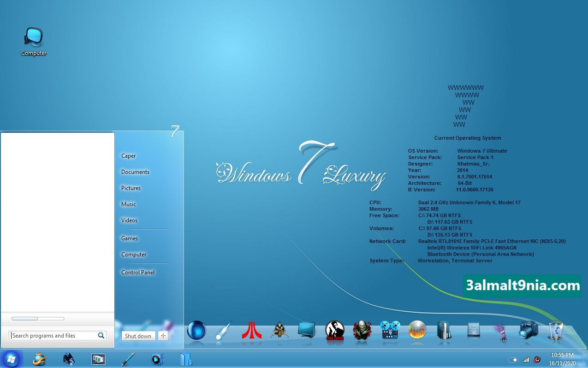Image resolution: width=588 pixels, height=368 pixels.
Task: Click the network signal tray icon
Action: [526, 360]
